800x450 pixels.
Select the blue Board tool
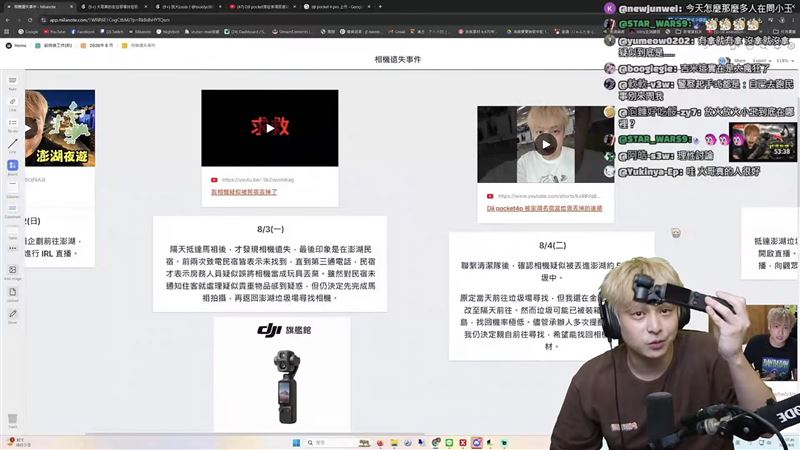12,166
